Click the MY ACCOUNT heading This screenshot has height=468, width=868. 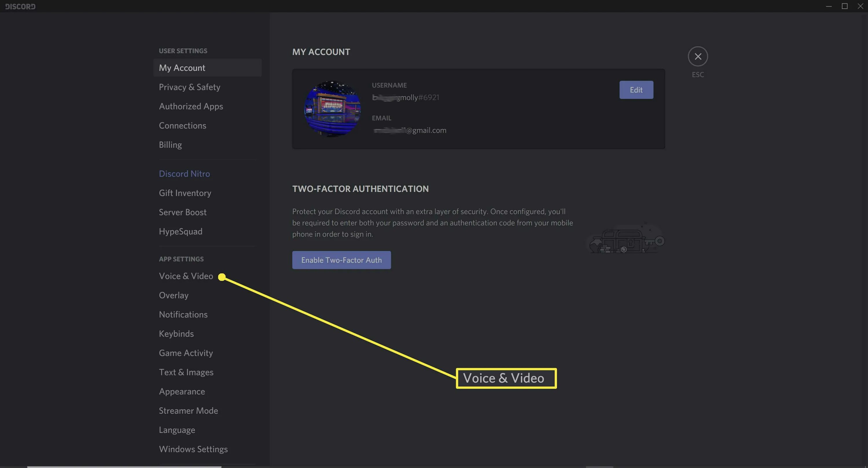coord(321,52)
